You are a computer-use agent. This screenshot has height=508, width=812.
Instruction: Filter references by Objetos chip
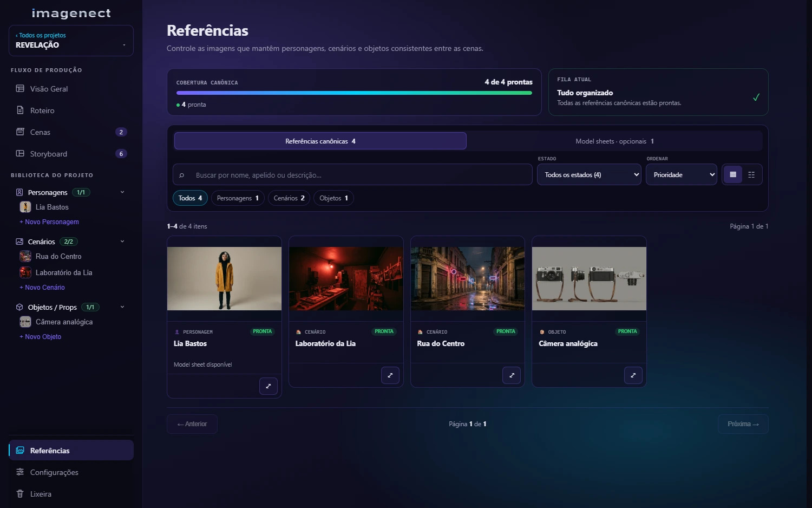click(333, 198)
